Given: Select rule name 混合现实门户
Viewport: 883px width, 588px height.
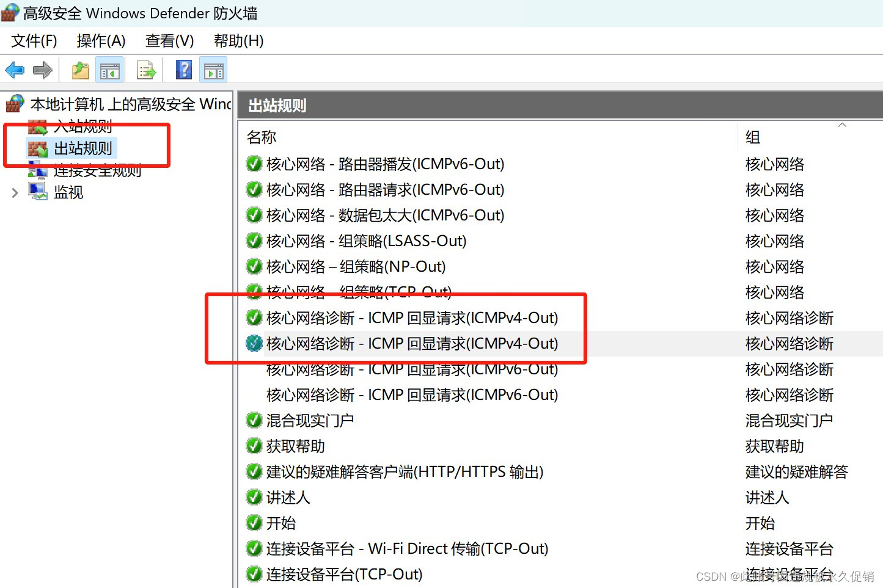Looking at the screenshot, I should 310,420.
